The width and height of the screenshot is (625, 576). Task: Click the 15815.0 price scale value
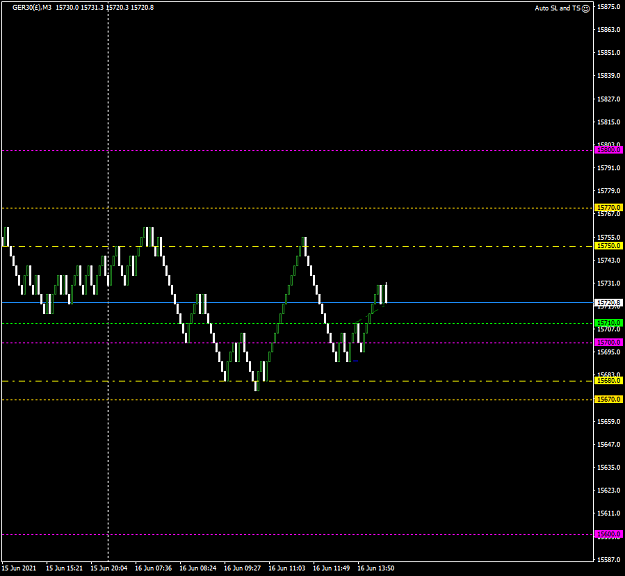pyautogui.click(x=608, y=122)
